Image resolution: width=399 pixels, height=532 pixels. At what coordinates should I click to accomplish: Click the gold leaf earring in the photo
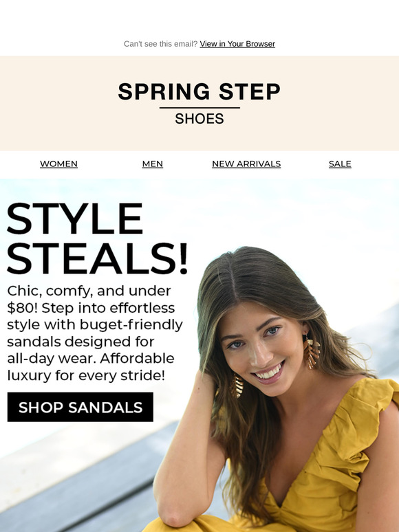pos(312,353)
